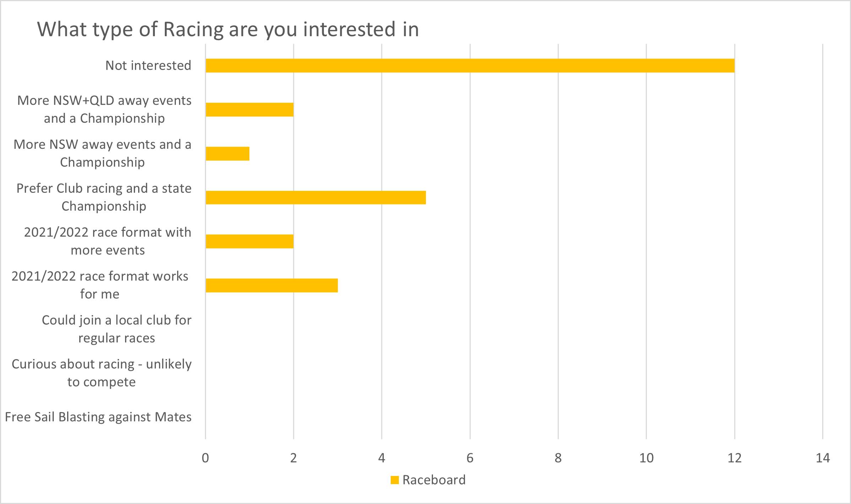Select the axis value 0
This screenshot has height=504, width=851.
205,458
